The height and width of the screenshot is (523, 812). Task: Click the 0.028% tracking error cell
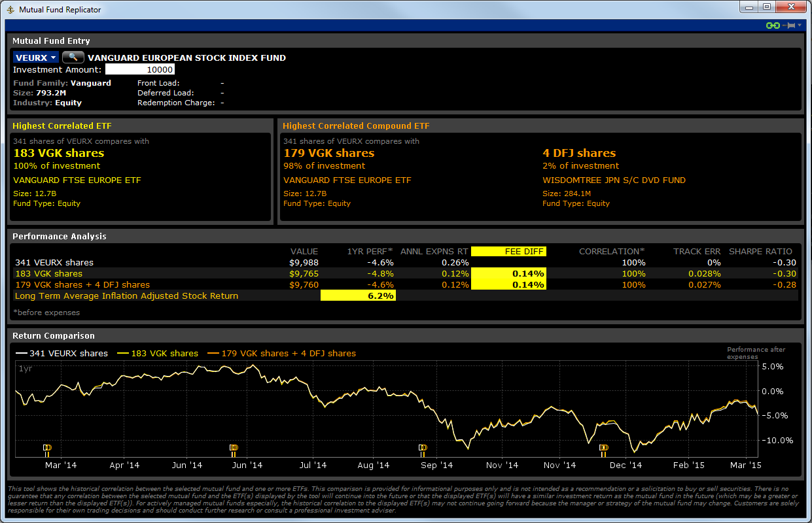[704, 273]
